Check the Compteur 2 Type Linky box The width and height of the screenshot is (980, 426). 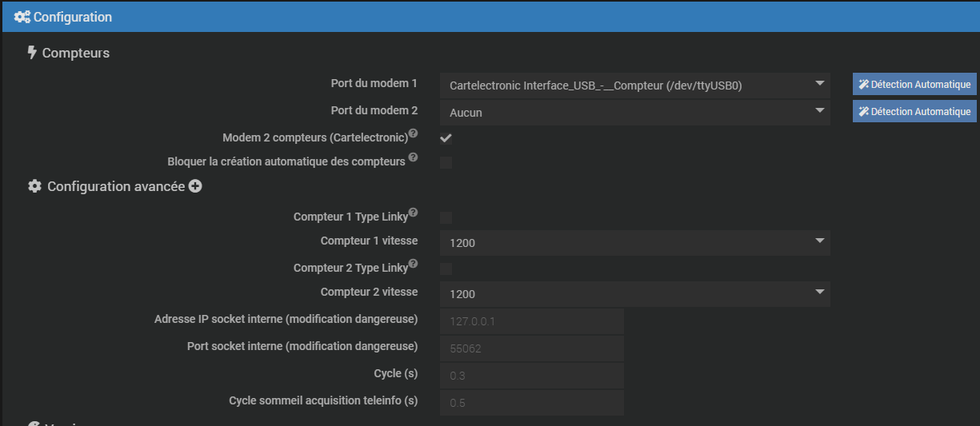pos(446,269)
